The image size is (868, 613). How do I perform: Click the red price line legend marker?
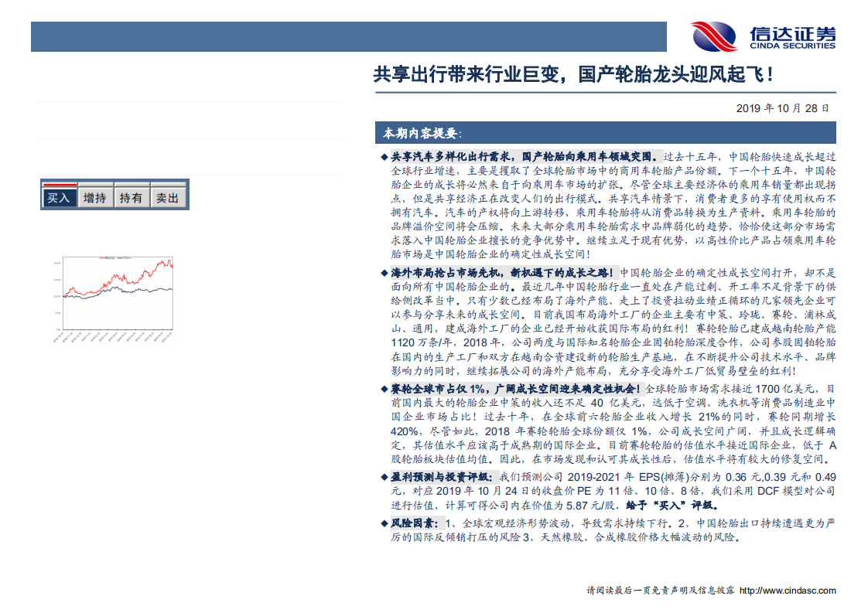pyautogui.click(x=103, y=258)
